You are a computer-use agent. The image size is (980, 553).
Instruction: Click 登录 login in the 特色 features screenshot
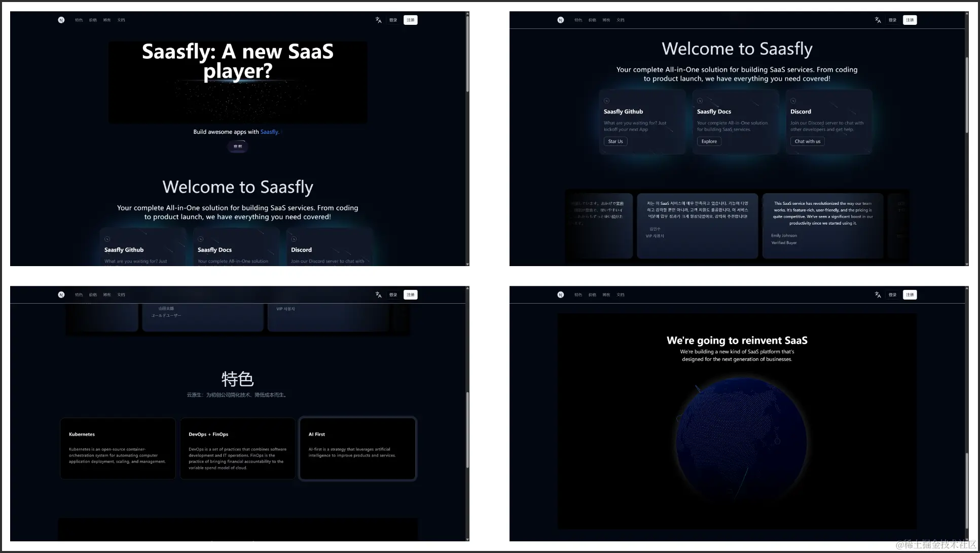tap(393, 295)
